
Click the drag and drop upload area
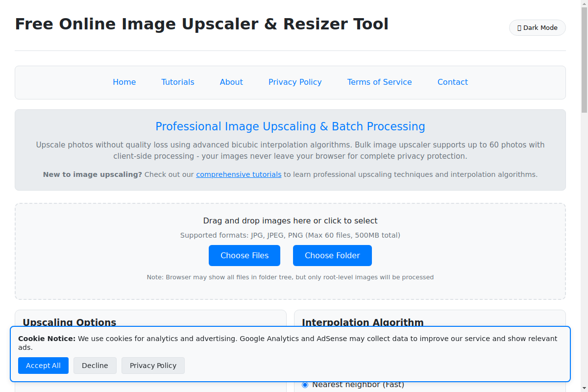(x=290, y=220)
